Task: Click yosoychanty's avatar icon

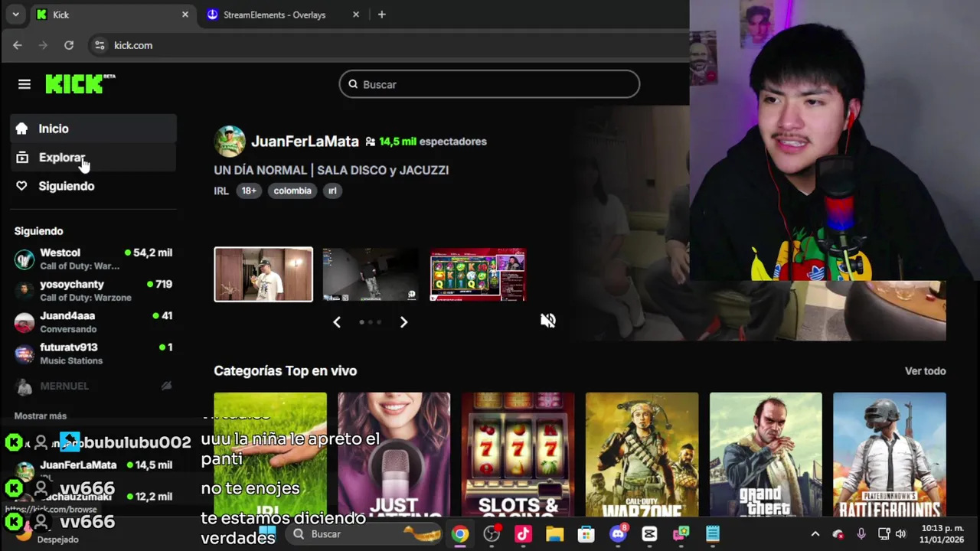Action: coord(24,291)
